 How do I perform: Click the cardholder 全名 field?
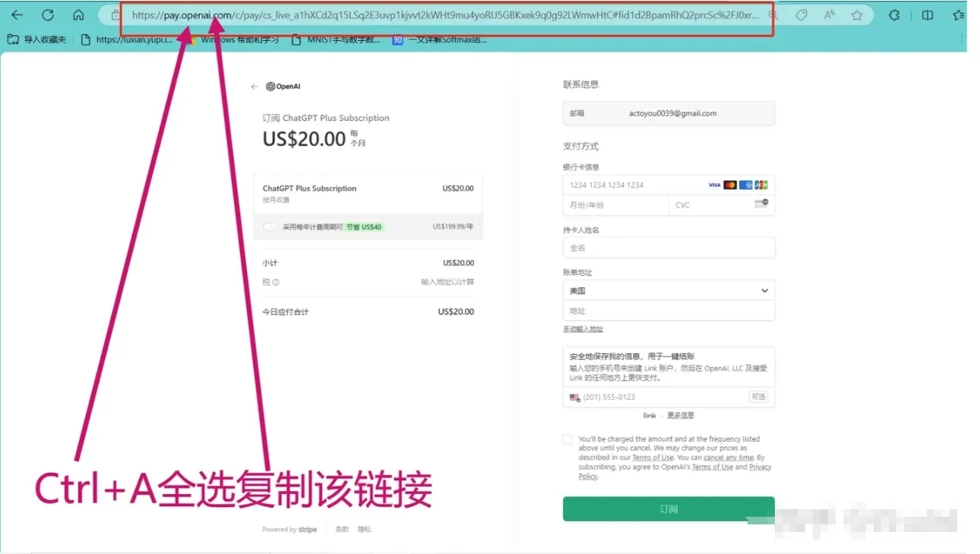pos(669,248)
